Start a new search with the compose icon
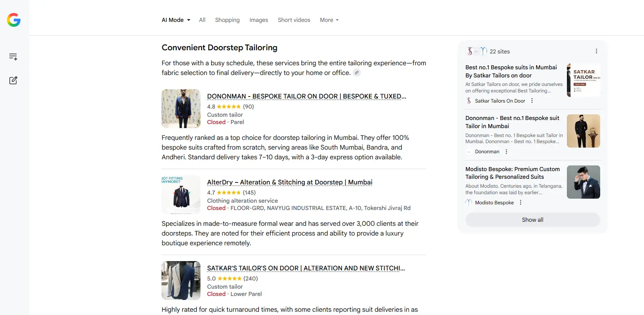The image size is (644, 315). 13,80
